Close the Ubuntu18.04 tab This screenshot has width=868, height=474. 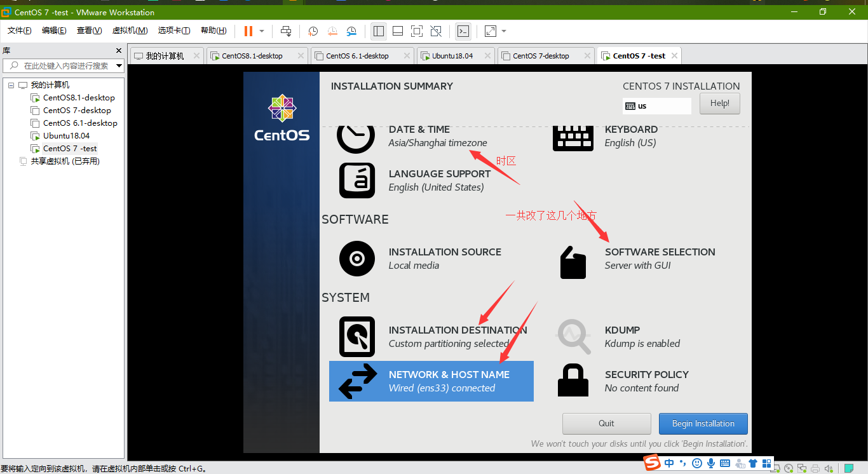[488, 56]
